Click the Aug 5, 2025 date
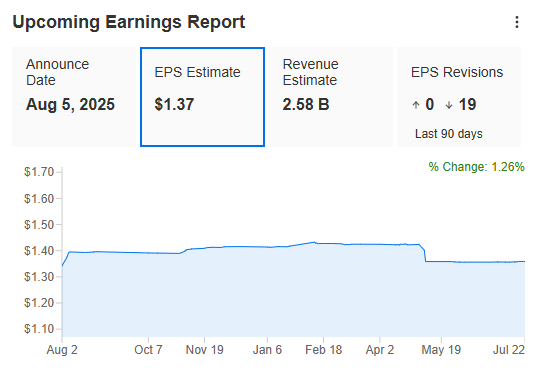The height and width of the screenshot is (376, 534). 70,104
